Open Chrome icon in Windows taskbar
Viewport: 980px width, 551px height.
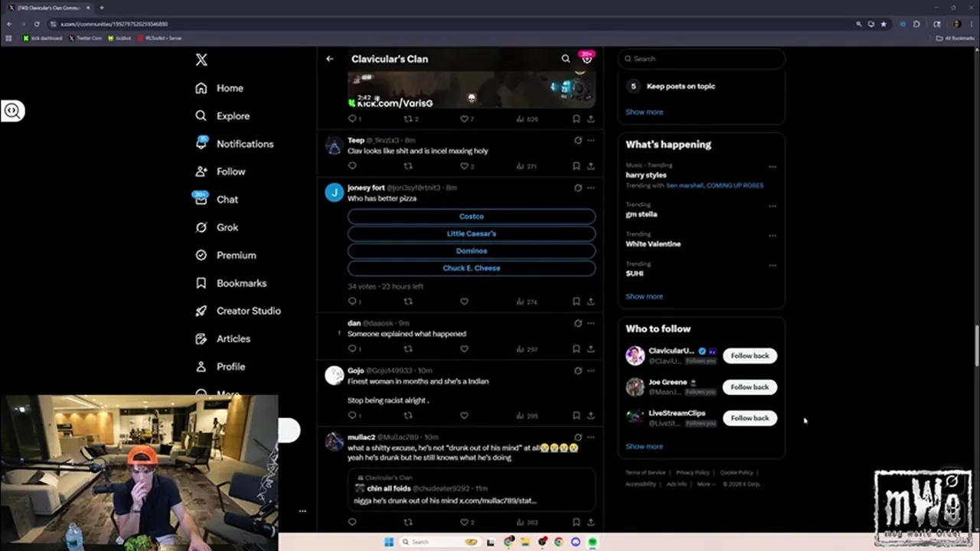tap(559, 542)
